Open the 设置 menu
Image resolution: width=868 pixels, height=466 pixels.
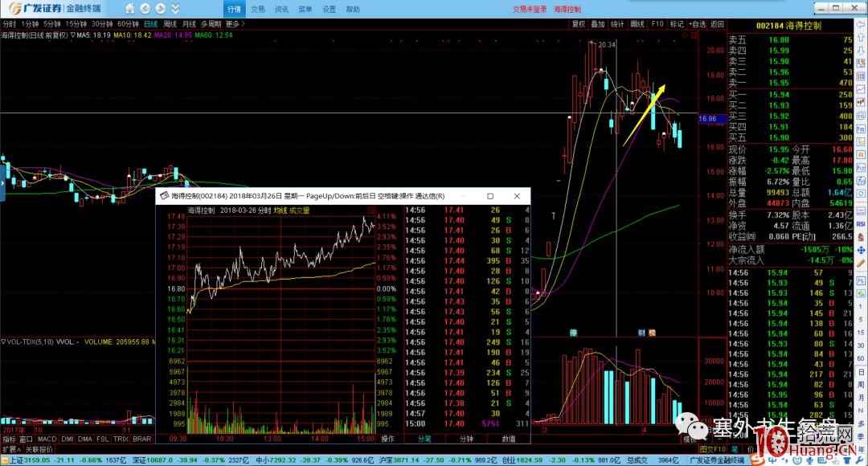(330, 10)
